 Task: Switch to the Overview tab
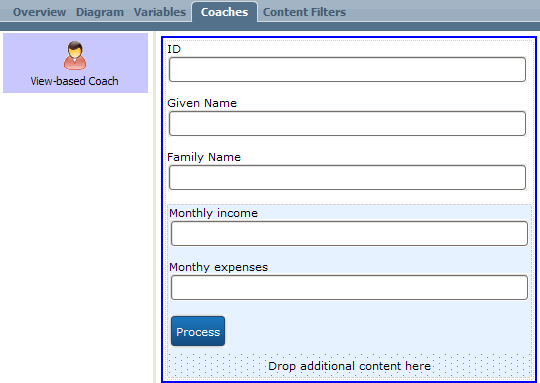39,12
